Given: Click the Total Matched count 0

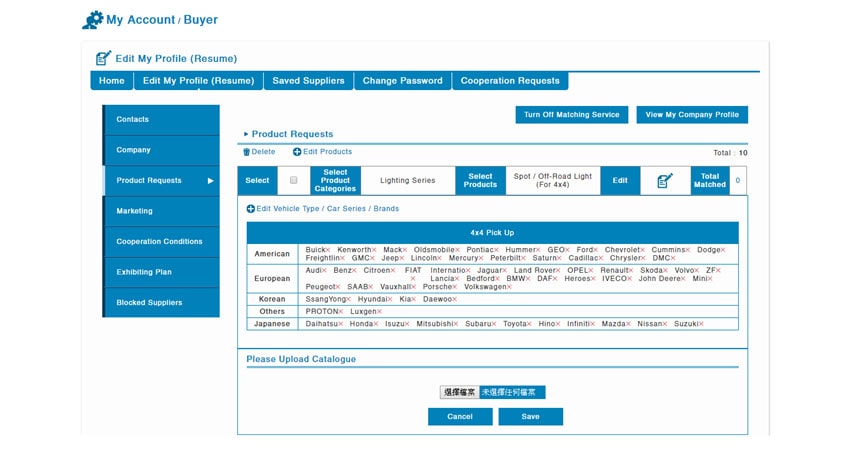Looking at the screenshot, I should 738,181.
